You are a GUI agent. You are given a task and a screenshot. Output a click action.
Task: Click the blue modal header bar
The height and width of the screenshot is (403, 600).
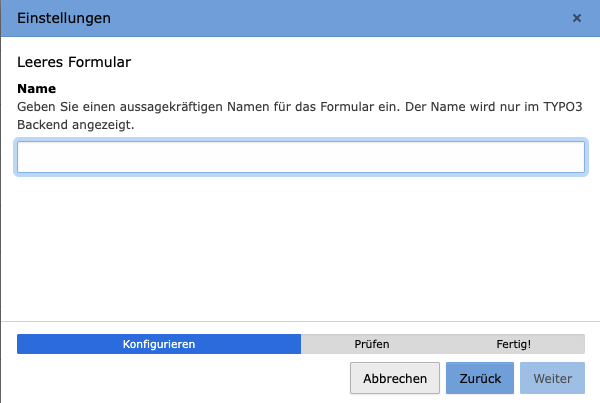click(x=300, y=18)
